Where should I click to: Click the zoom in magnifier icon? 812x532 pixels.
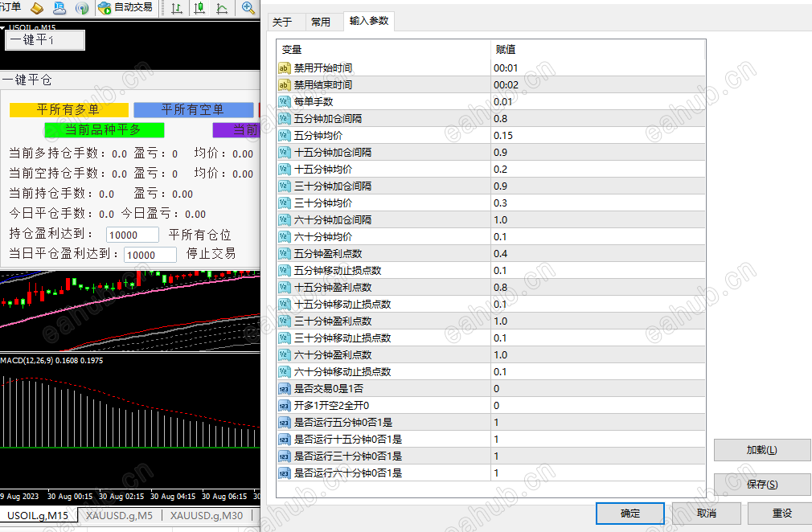point(248,8)
